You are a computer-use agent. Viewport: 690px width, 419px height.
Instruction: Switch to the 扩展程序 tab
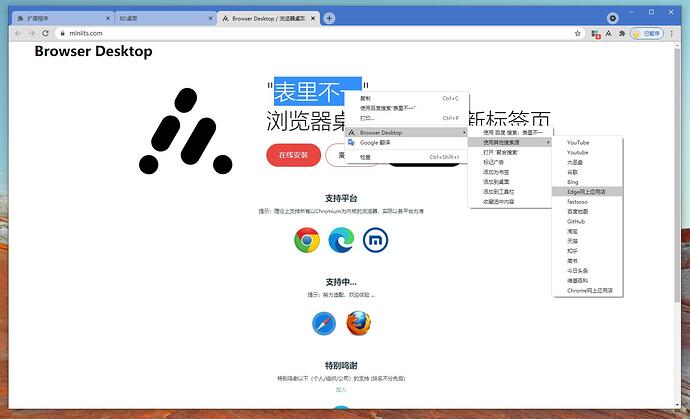[63, 18]
